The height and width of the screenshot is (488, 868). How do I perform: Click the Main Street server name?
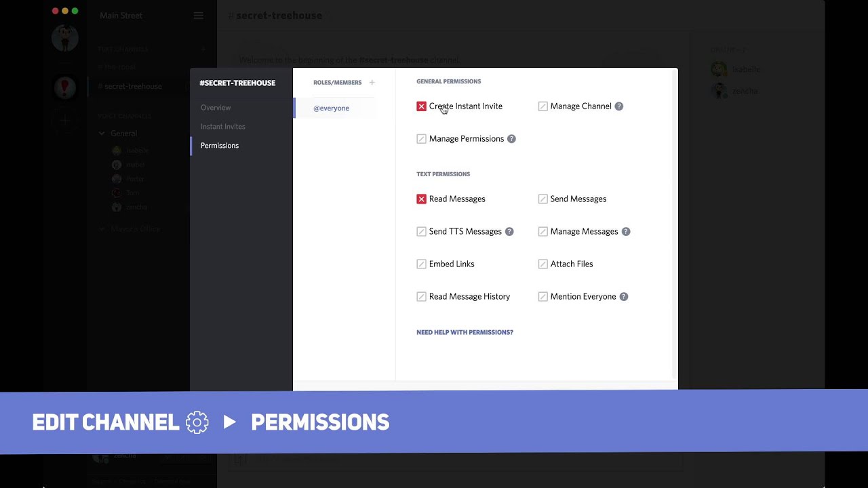[x=121, y=16]
